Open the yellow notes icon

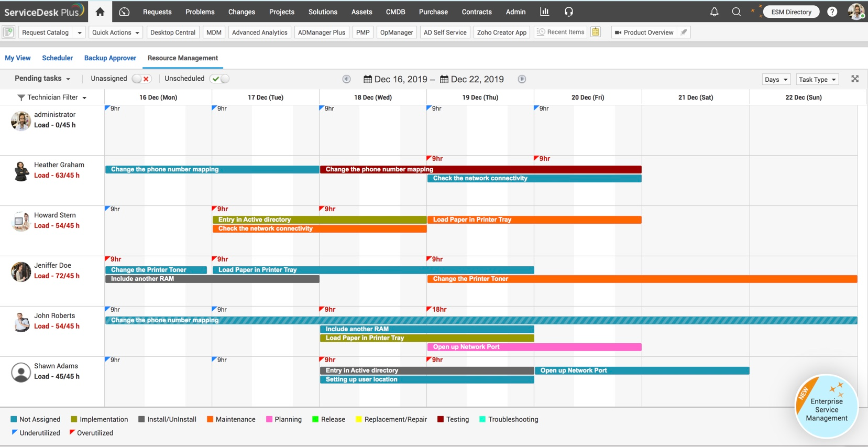pyautogui.click(x=596, y=32)
